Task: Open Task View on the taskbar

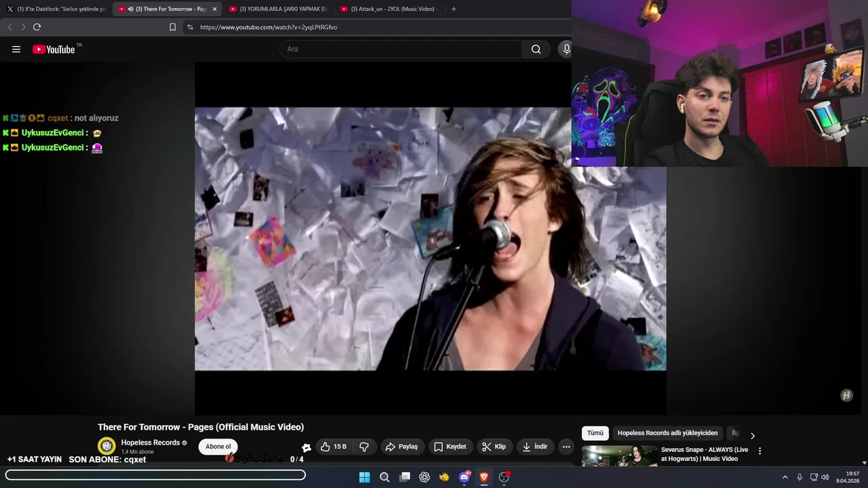Action: click(405, 477)
